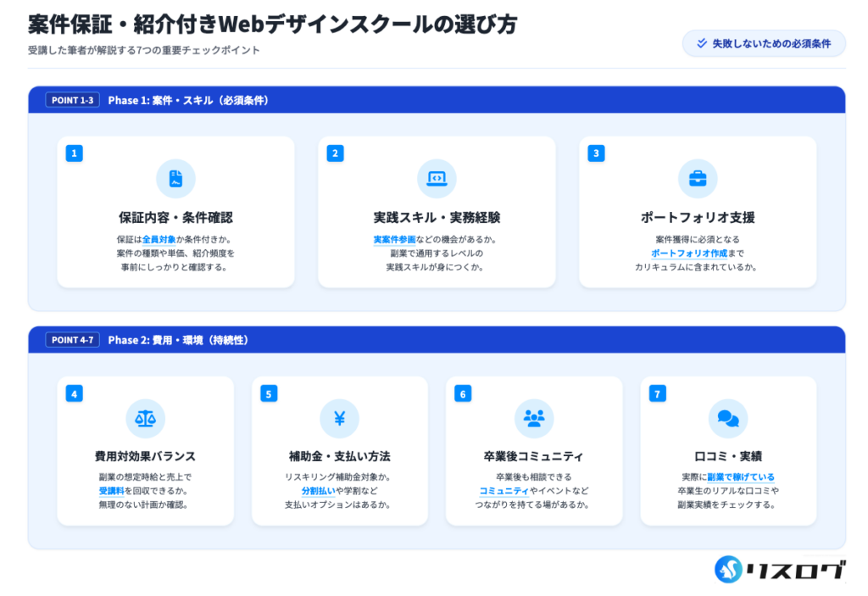Open the highlighted 実案件参画 link
This screenshot has width=868, height=596.
(x=394, y=239)
